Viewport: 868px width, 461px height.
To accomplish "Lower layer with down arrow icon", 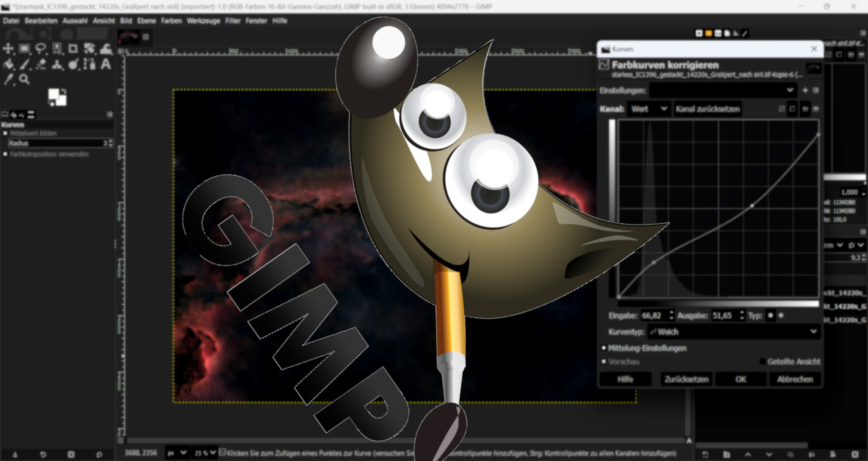I will 769,454.
